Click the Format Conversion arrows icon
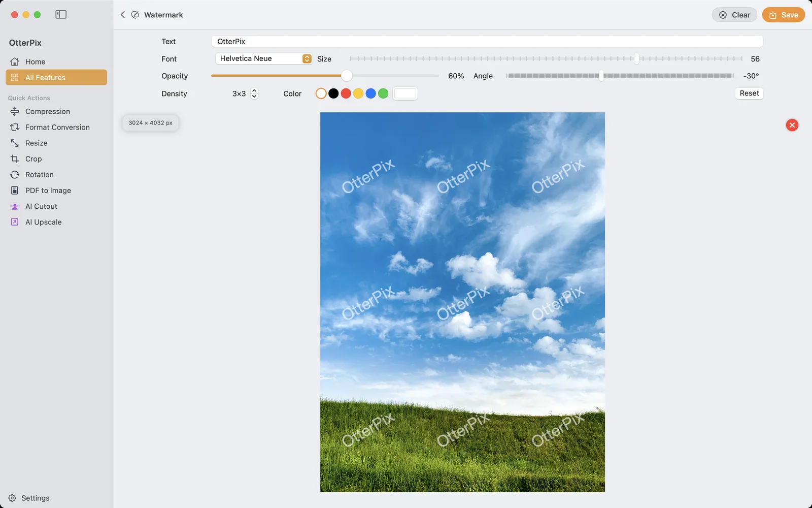The width and height of the screenshot is (812, 508). click(x=15, y=127)
